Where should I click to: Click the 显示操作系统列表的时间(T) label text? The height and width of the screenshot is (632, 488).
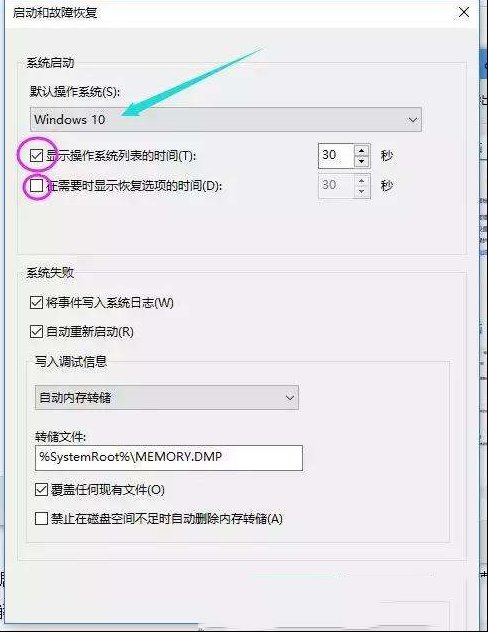point(121,156)
